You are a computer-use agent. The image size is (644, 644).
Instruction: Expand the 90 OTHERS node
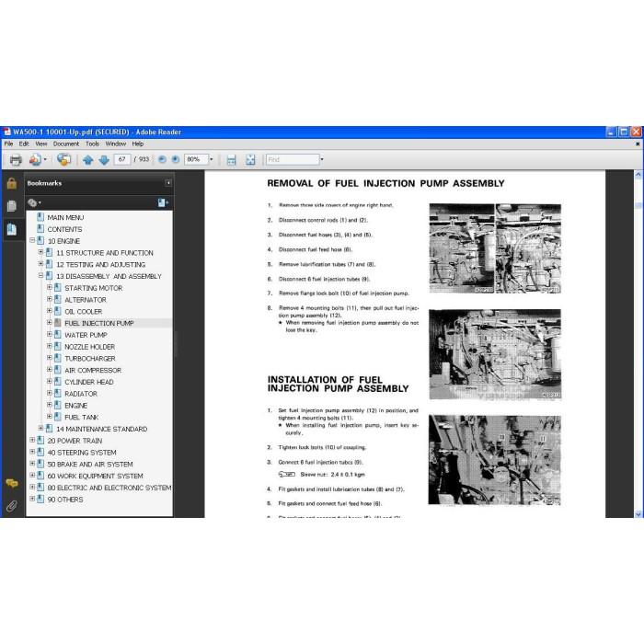point(32,499)
